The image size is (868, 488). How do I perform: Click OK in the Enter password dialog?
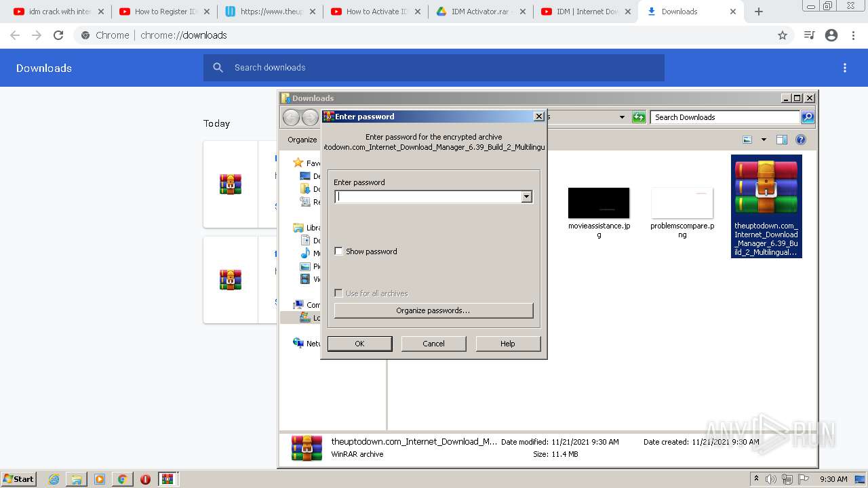(x=359, y=344)
